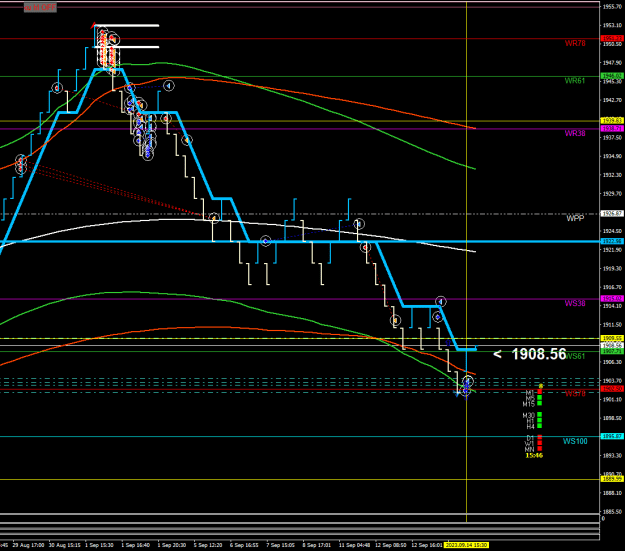
Task: Click the yellow 1909.55 price tag on axis
Action: coord(612,338)
